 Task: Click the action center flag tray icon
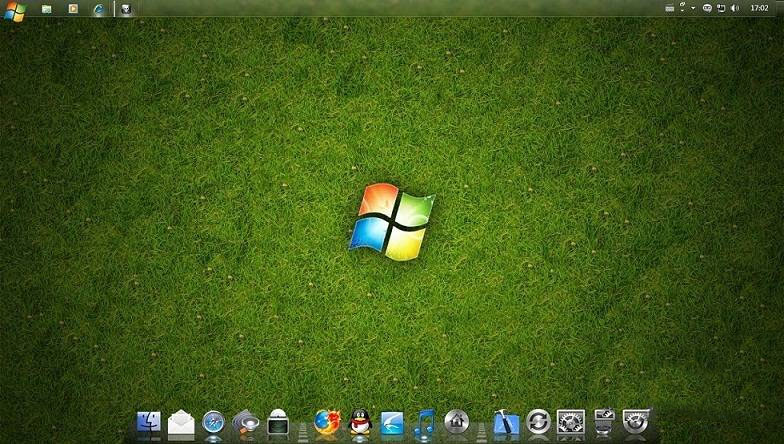click(721, 8)
